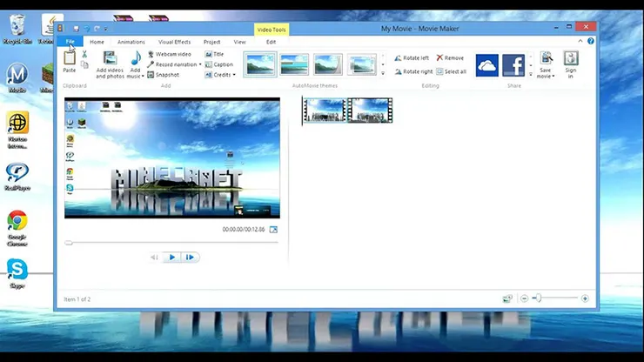
Task: Play the video preview
Action: pyautogui.click(x=171, y=258)
